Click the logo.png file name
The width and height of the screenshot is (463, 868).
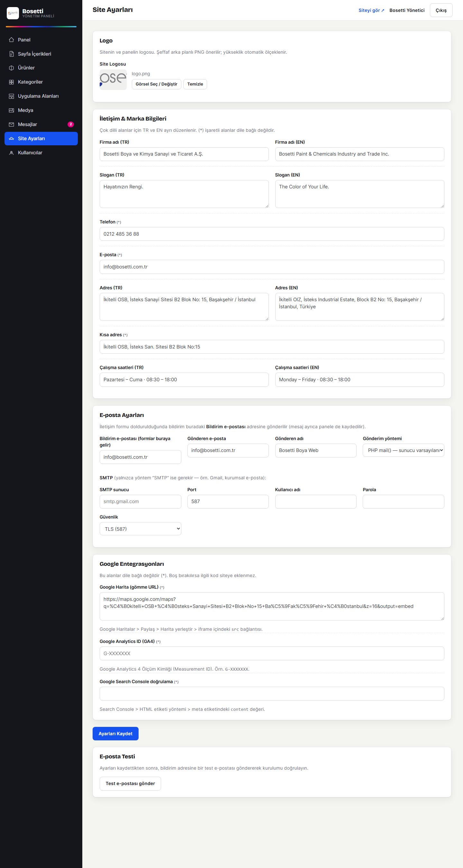[141, 74]
